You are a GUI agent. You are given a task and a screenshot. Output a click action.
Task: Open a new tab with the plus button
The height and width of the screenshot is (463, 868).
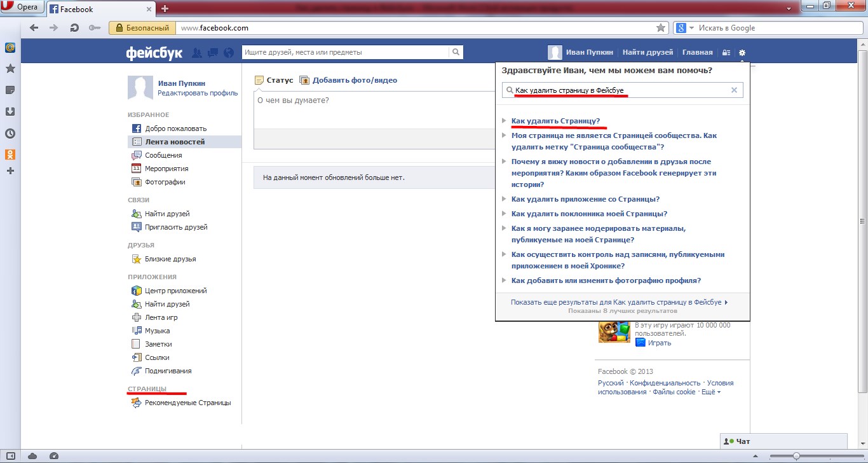tap(165, 9)
